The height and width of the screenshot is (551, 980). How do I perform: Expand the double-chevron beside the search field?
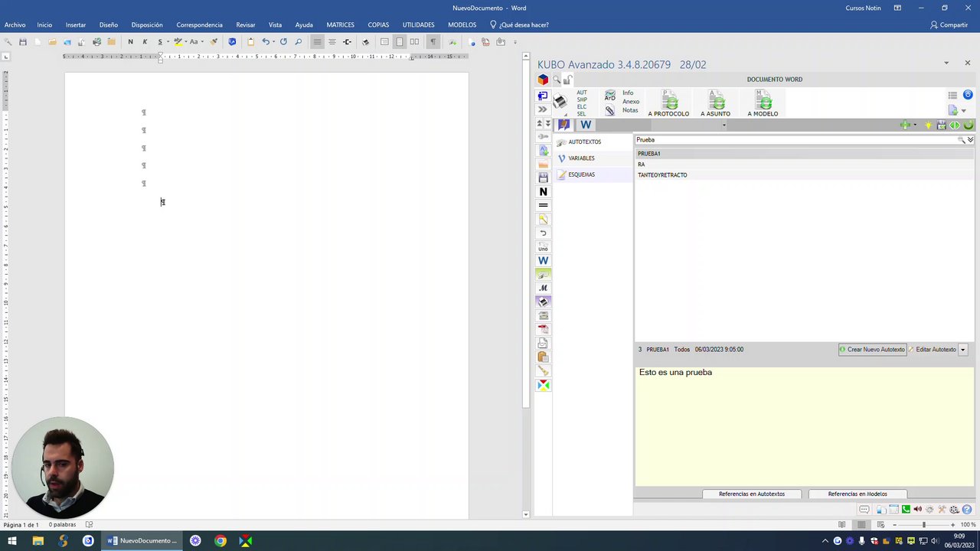(x=970, y=140)
